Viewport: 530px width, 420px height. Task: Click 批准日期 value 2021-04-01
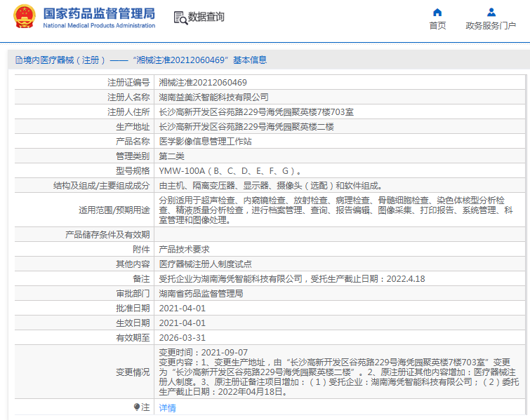coord(183,309)
